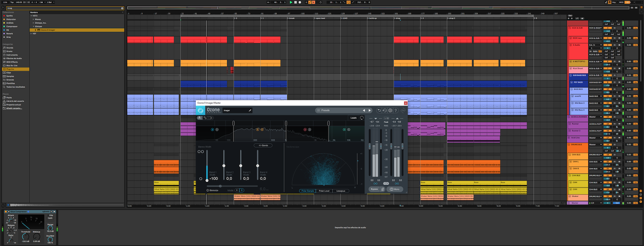Solo band 1 in Ozone spectrum

click(217, 129)
